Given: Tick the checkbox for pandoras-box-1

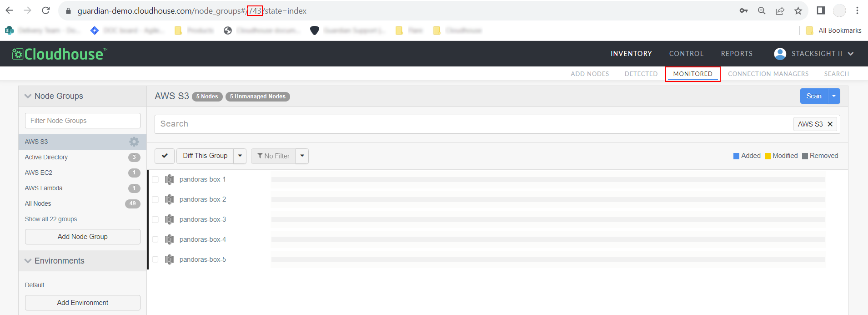Looking at the screenshot, I should [155, 179].
